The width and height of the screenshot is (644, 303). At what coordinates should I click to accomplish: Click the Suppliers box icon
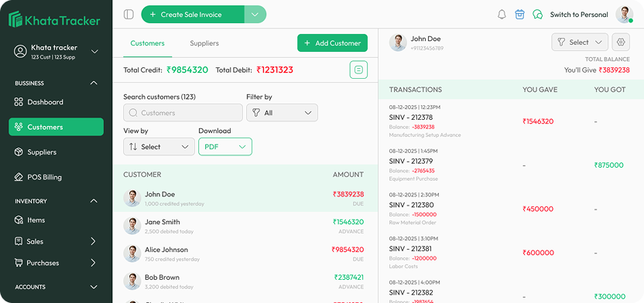coord(19,152)
